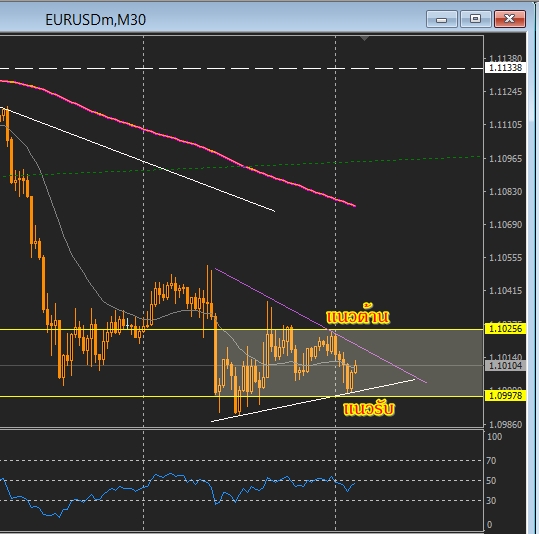Click the current price 1.10104 label
Image resolution: width=539 pixels, height=534 pixels.
(505, 366)
